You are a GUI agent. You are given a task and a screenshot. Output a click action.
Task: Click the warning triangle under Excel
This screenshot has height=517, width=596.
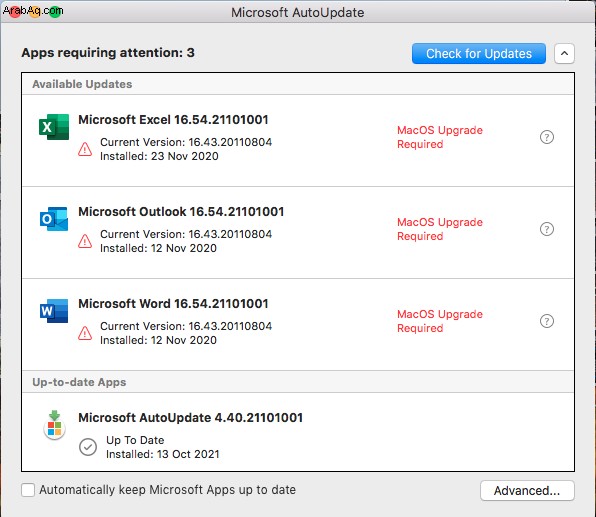[85, 149]
